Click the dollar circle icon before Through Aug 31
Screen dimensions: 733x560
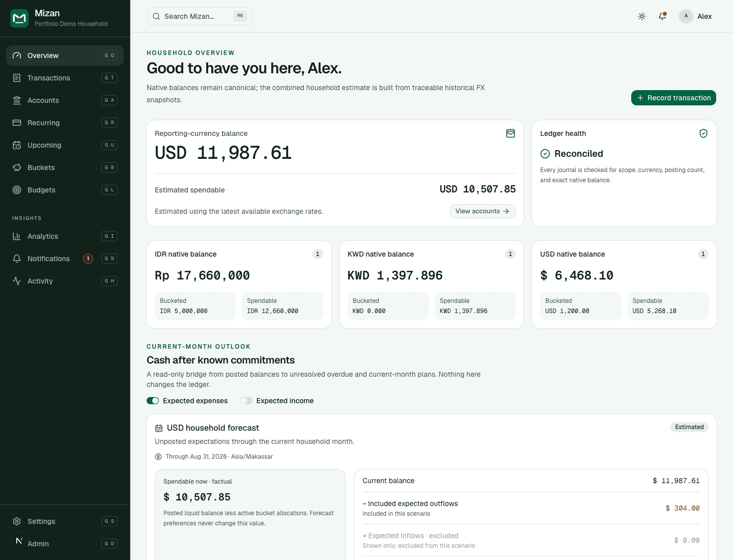tap(158, 457)
